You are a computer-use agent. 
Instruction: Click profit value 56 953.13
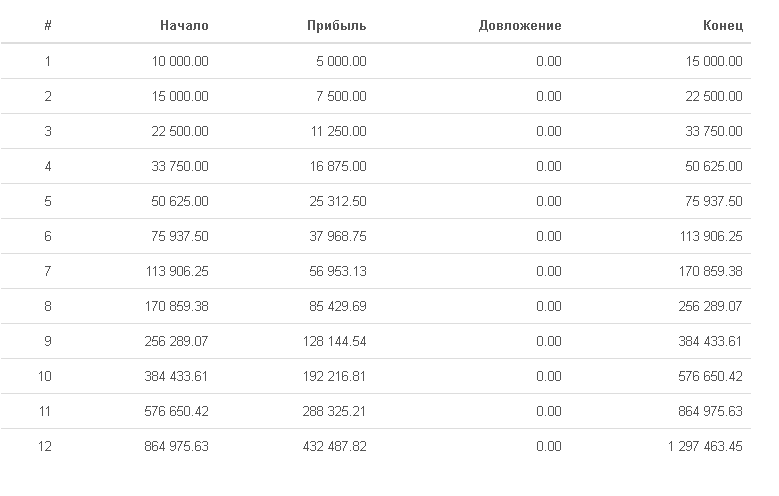coord(335,271)
